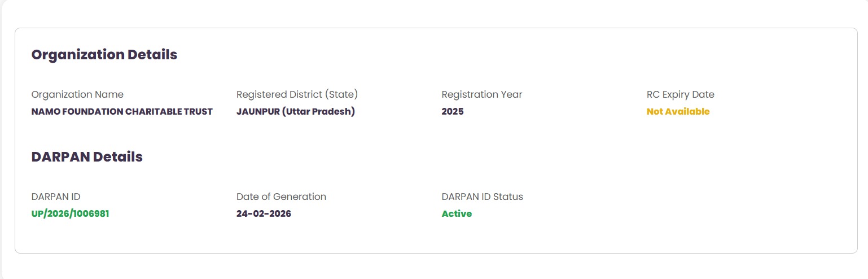Image resolution: width=868 pixels, height=279 pixels.
Task: Click the RC Expiry Date label
Action: (x=680, y=94)
